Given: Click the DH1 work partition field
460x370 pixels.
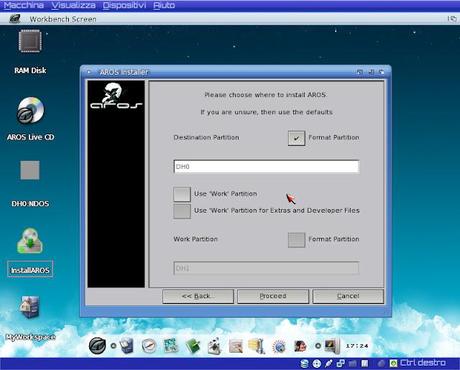Looking at the screenshot, I should [266, 268].
